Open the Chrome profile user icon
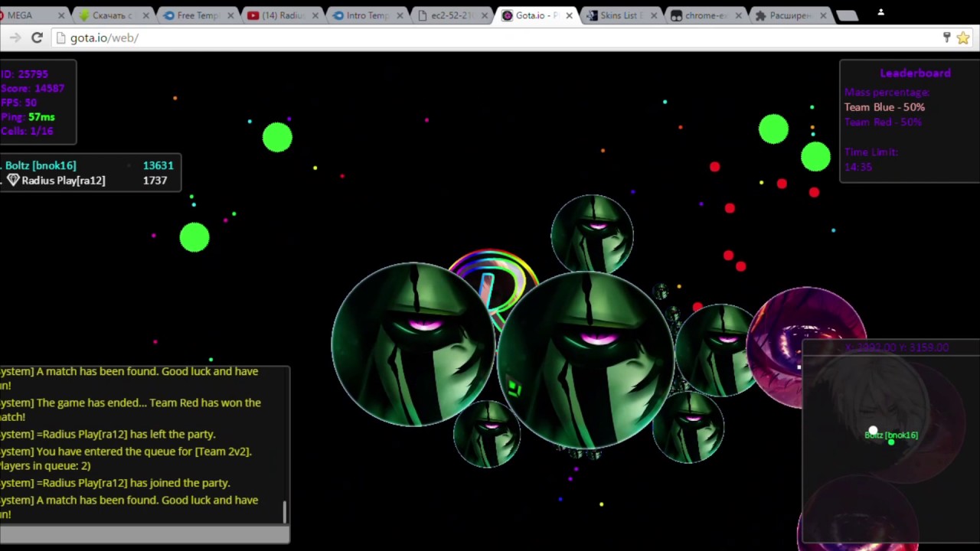This screenshot has width=980, height=551. 880,11
